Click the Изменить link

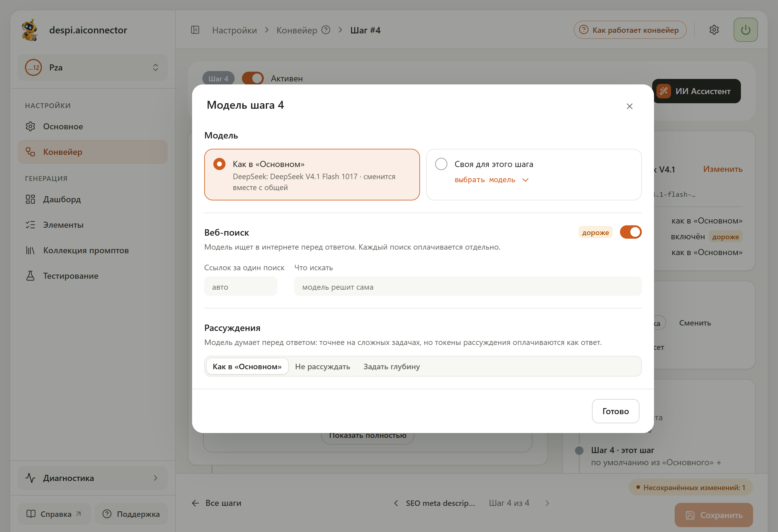(x=723, y=169)
